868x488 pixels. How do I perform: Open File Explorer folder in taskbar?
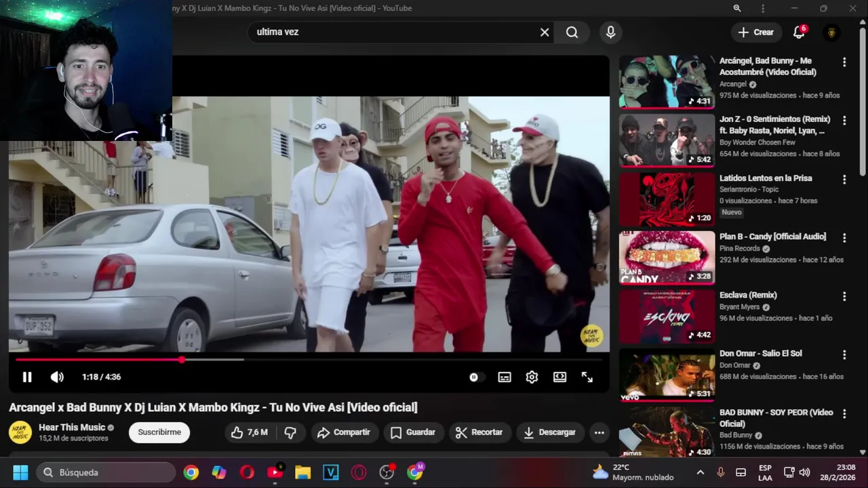303,472
